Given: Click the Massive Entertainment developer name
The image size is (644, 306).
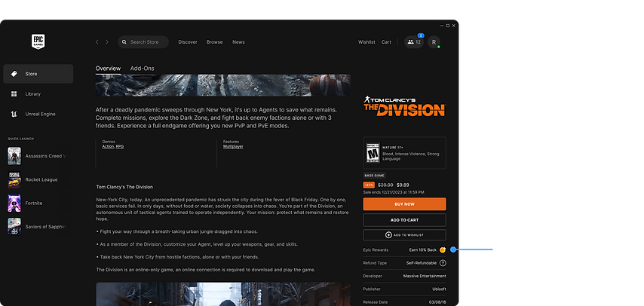Looking at the screenshot, I should [x=425, y=276].
